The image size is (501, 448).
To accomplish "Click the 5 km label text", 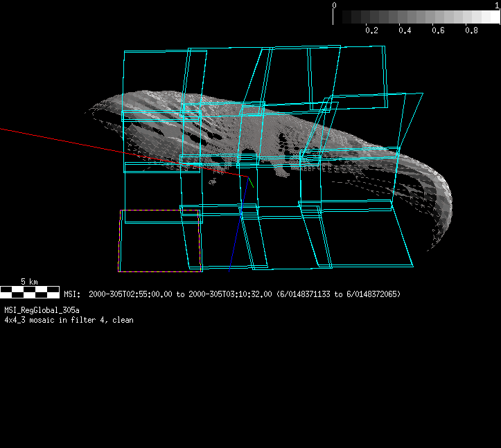I will click(28, 281).
